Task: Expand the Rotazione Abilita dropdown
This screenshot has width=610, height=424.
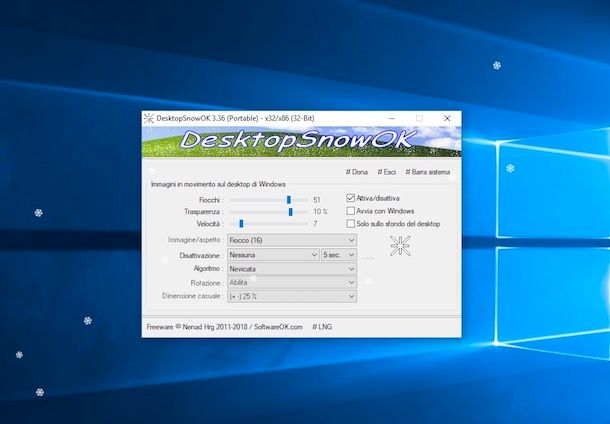Action: (292, 282)
